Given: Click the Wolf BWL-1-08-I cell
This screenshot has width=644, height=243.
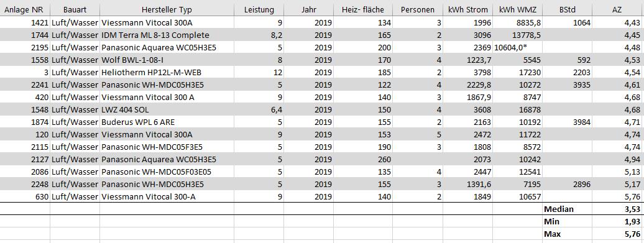Looking at the screenshot, I should point(167,60).
